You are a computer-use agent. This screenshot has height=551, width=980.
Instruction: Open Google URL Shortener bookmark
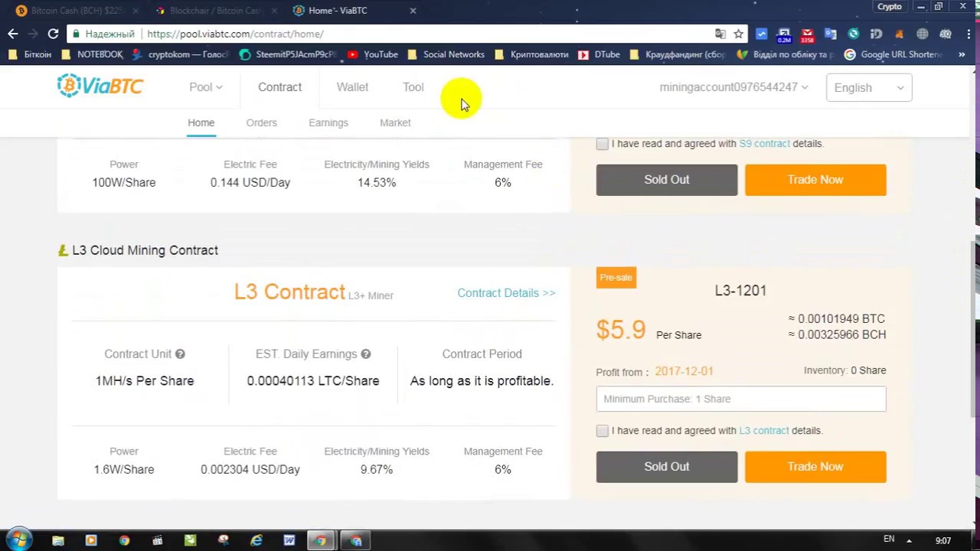[894, 54]
